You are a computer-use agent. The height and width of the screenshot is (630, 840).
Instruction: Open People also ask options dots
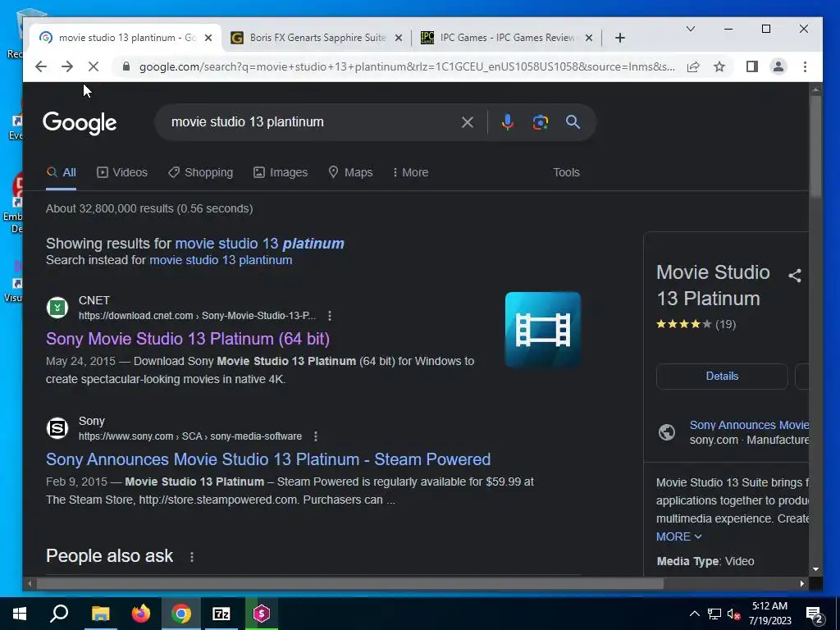192,557
